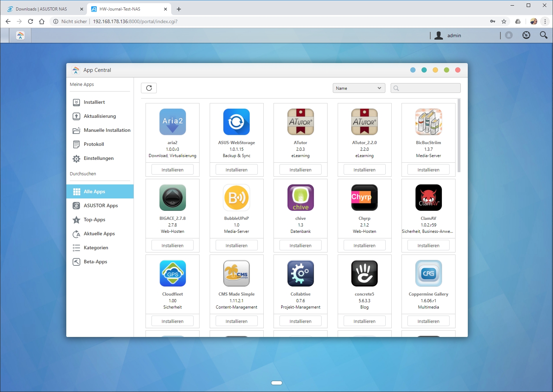This screenshot has width=553, height=392.
Task: Open a new browser tab
Action: [x=179, y=9]
